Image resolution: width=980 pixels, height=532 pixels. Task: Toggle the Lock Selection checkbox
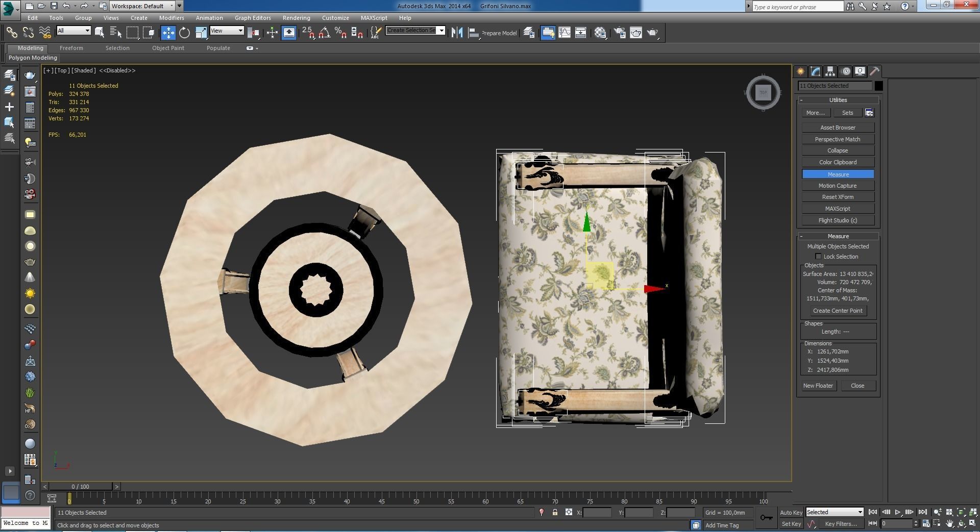(818, 257)
